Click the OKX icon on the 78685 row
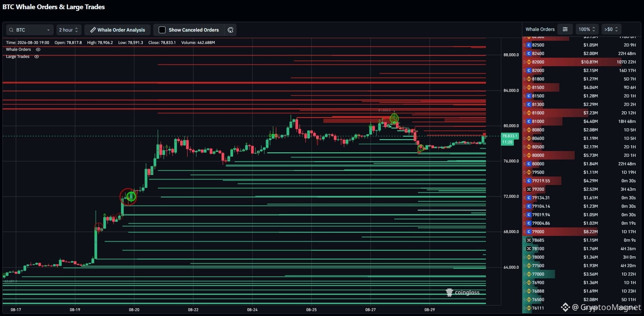The height and width of the screenshot is (316, 644). [529, 240]
